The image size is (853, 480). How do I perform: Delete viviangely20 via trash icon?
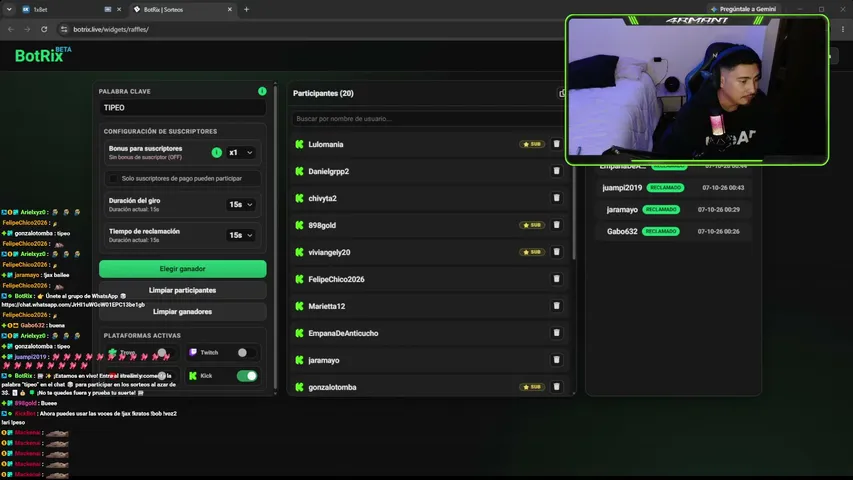(556, 252)
